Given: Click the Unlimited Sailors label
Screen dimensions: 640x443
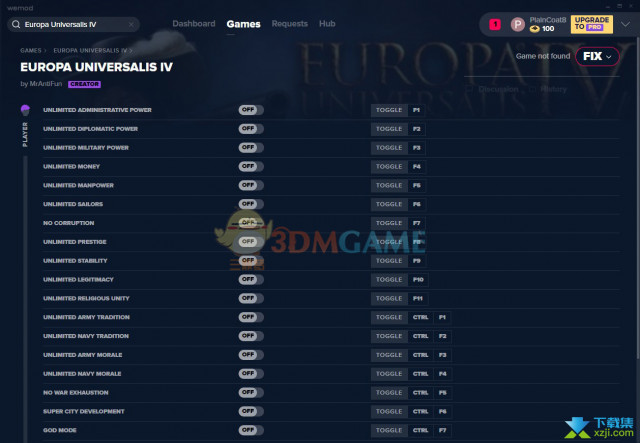Looking at the screenshot, I should [73, 204].
